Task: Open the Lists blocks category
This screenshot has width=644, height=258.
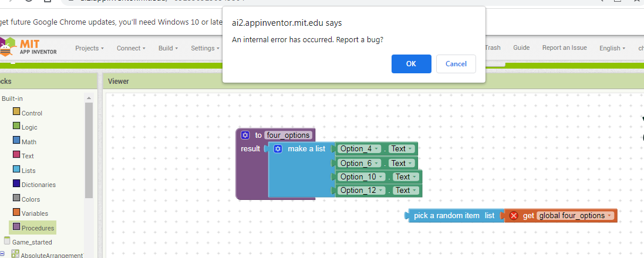Action: [x=28, y=171]
